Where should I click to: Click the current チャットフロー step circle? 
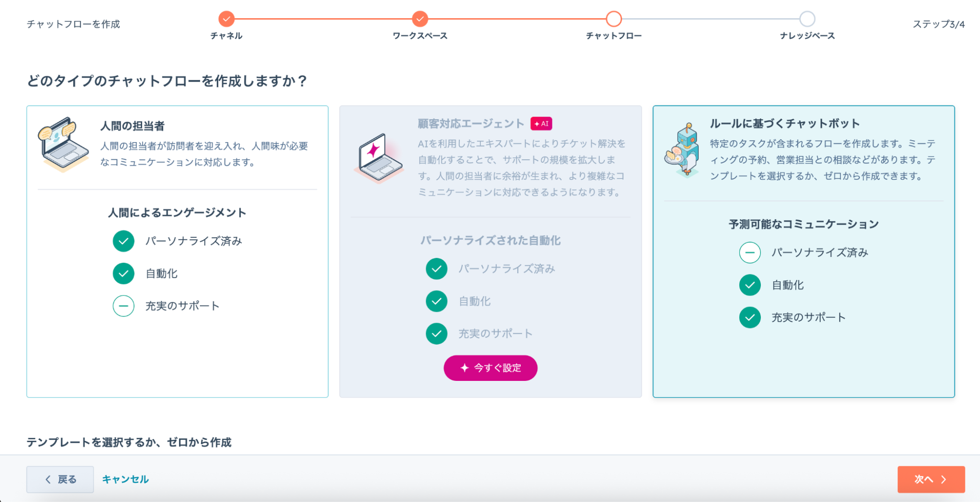613,19
